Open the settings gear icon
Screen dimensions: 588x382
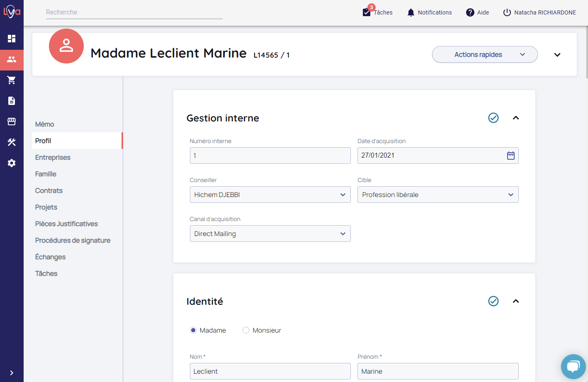(12, 163)
